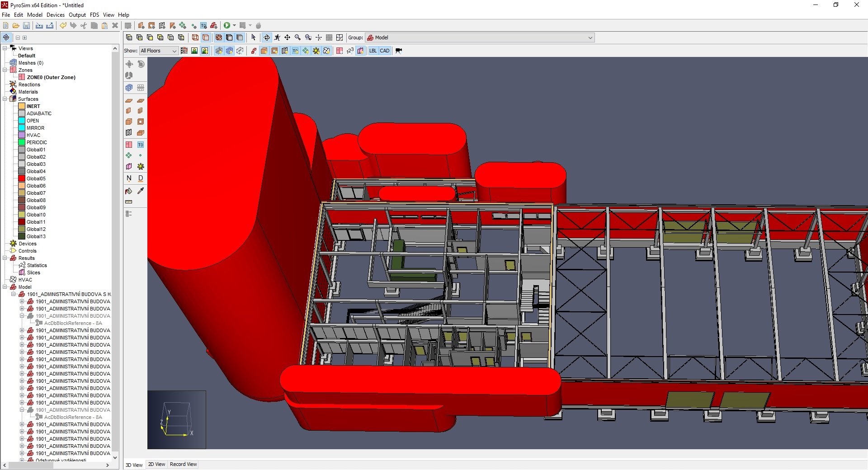Click the red Global05 surface swatch

pyautogui.click(x=22, y=179)
